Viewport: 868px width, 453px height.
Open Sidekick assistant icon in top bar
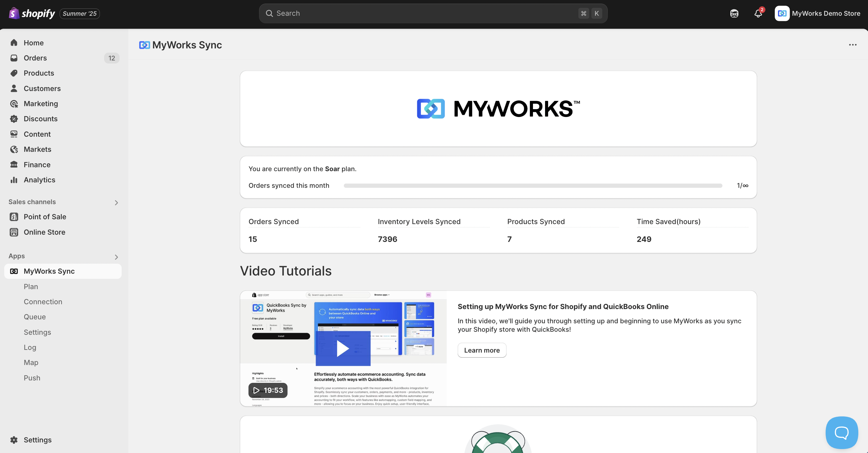tap(734, 14)
